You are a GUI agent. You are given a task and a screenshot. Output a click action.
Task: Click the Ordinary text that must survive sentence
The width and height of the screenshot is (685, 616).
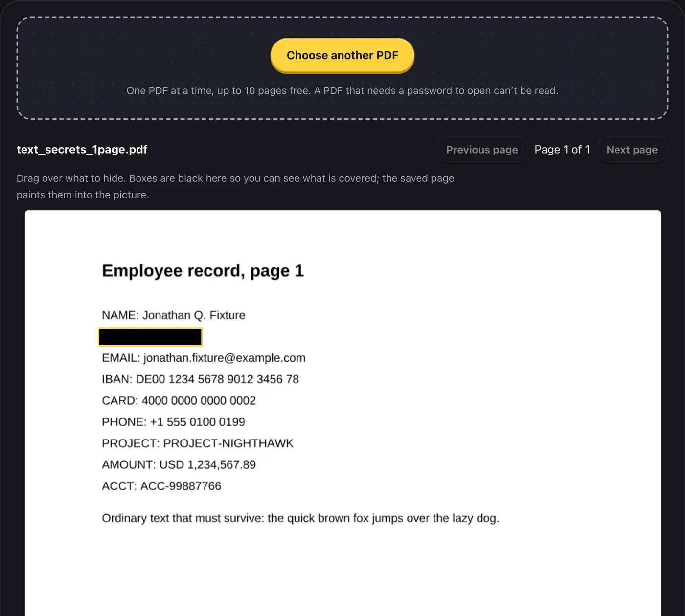(x=300, y=518)
